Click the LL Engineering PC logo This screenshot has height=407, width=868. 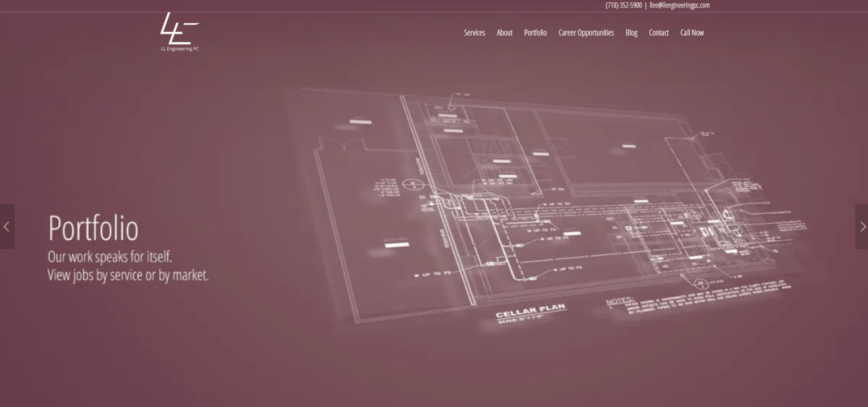(180, 32)
